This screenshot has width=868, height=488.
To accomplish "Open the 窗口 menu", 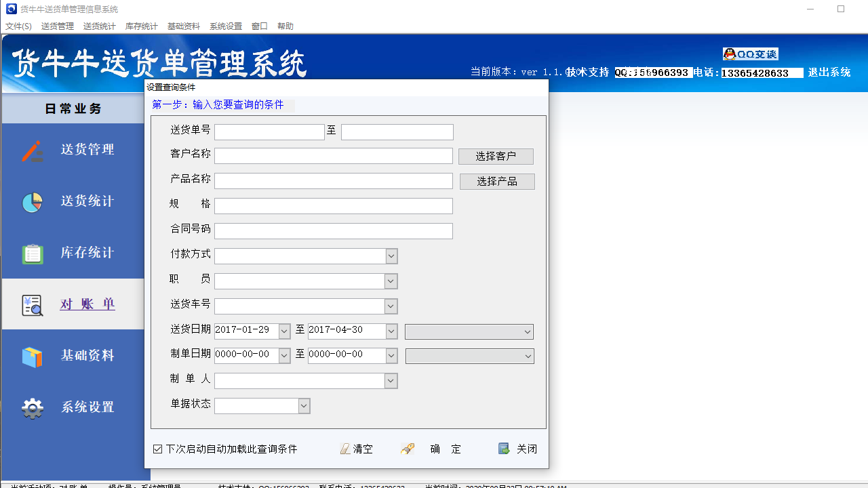I will coord(258,26).
